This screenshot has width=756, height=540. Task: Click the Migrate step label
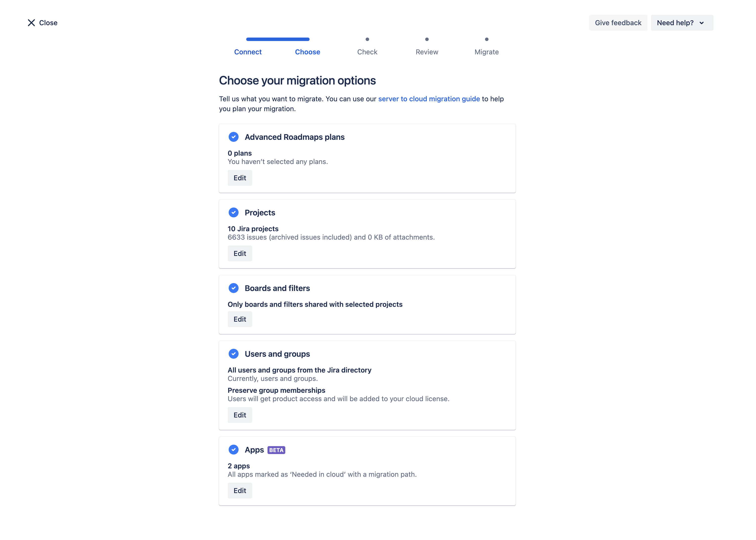[487, 52]
